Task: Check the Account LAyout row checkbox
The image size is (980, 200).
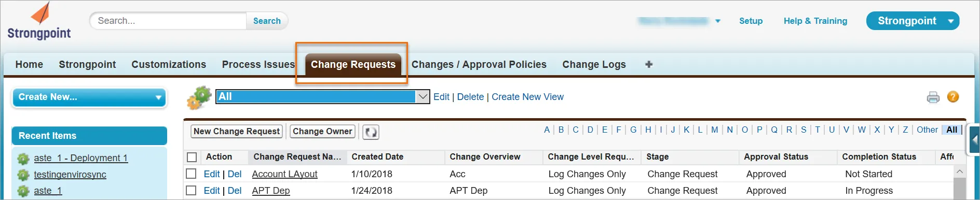Action: [191, 174]
